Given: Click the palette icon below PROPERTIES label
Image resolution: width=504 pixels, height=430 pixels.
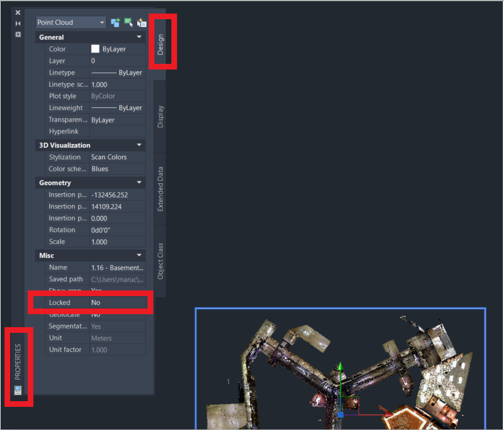Looking at the screenshot, I should pyautogui.click(x=18, y=389).
